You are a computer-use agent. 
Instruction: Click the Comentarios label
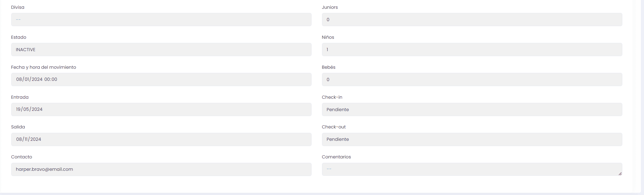(336, 157)
